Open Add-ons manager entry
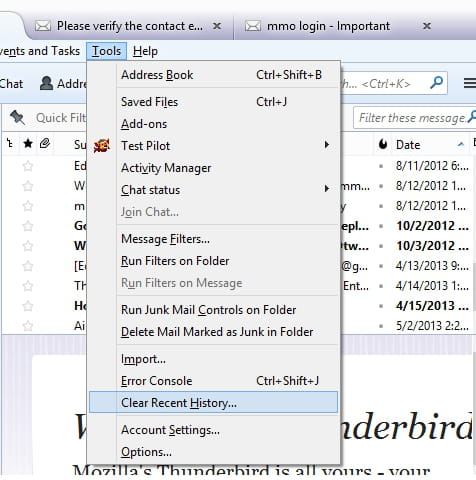Screen dimensions: 476x480 coord(213,124)
